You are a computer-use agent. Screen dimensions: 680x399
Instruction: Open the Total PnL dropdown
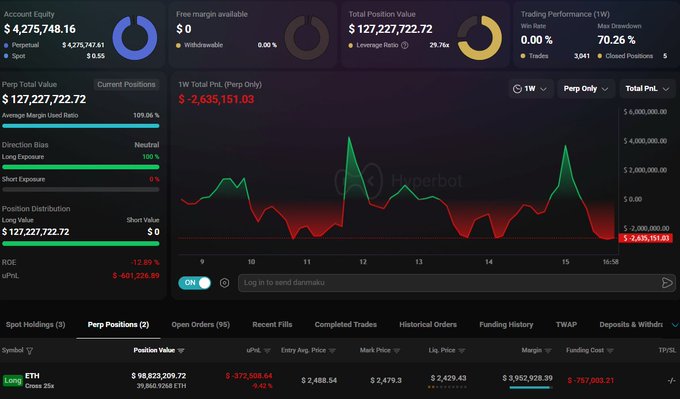[647, 89]
